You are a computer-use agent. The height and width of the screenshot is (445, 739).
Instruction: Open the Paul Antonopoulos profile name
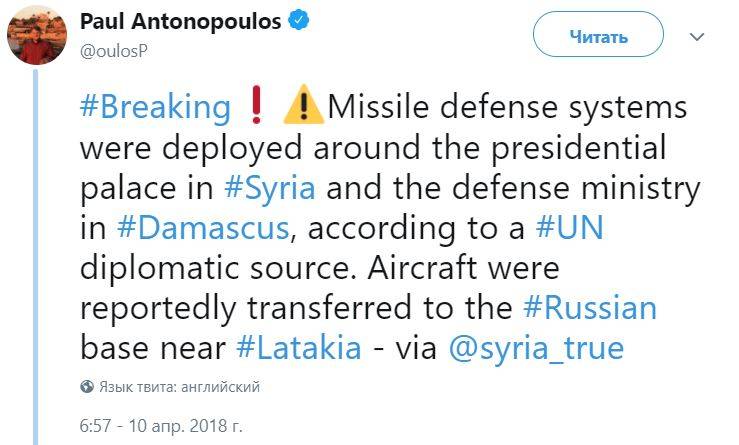tap(181, 20)
